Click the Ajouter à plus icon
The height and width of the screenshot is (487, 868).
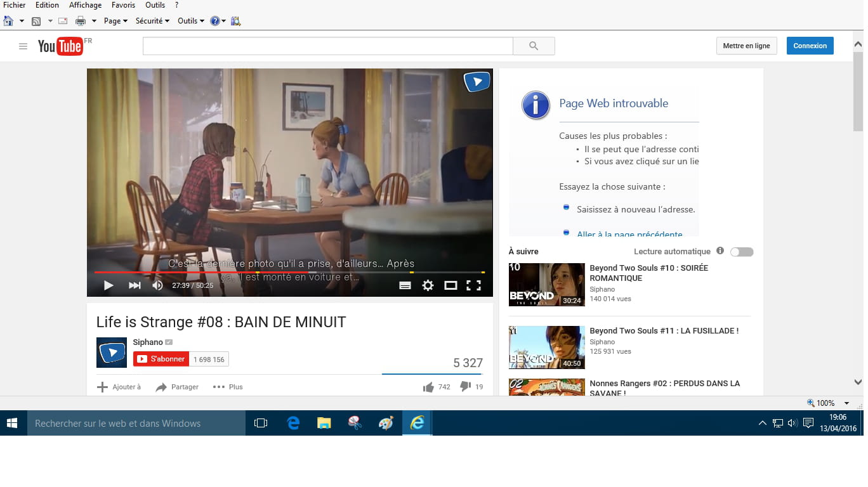pos(102,387)
